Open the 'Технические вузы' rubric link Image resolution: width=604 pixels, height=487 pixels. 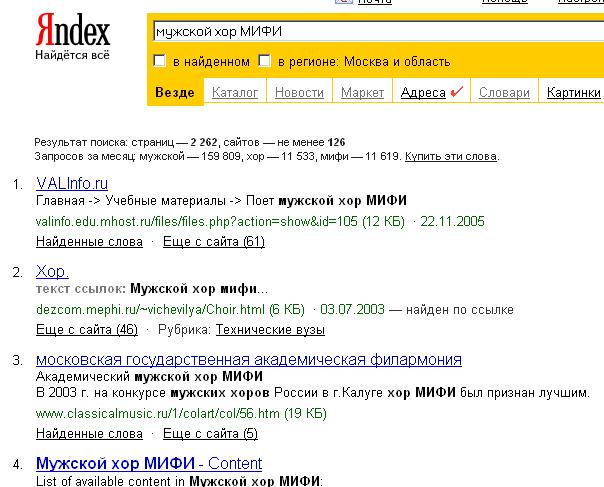270,329
